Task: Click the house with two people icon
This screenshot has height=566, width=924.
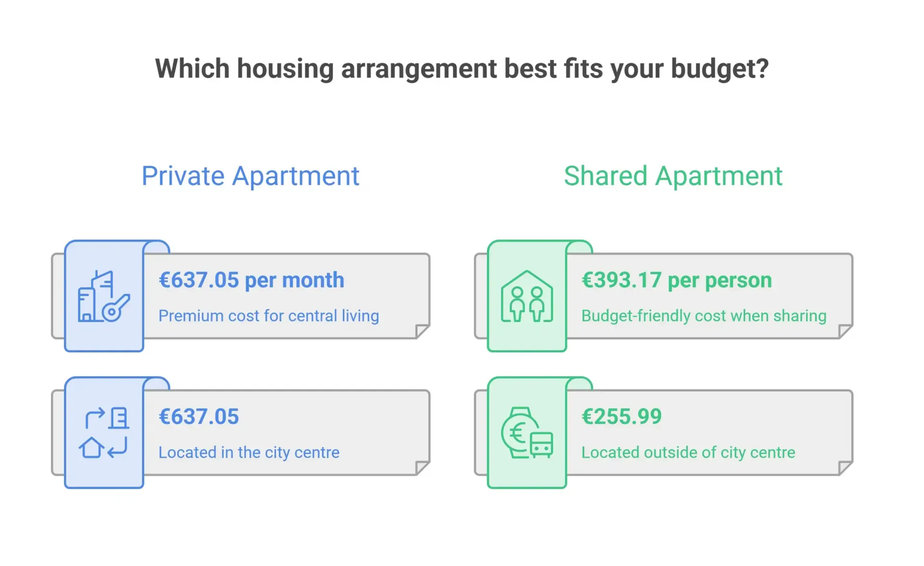Action: point(527,296)
